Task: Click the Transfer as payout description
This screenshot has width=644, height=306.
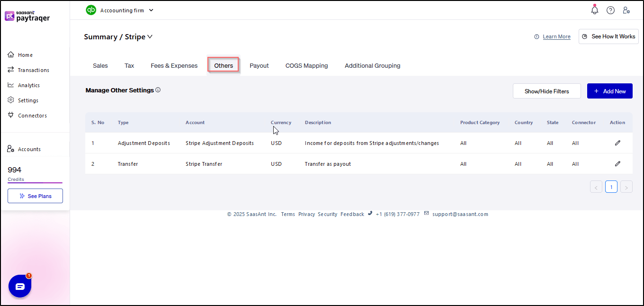Action: [328, 164]
